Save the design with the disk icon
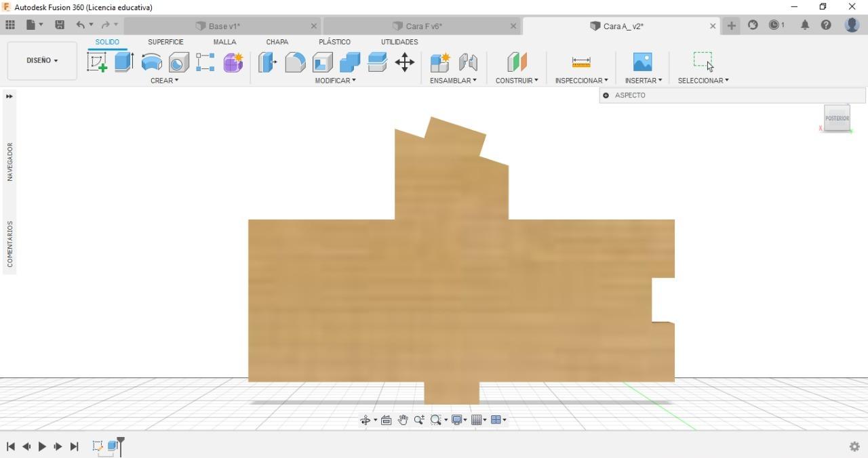868x458 pixels. point(60,25)
